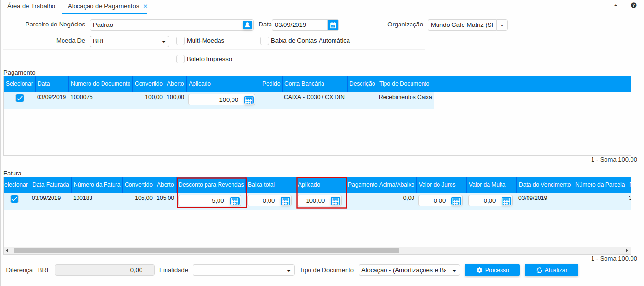Click the Parceiro de Negócios lookup icon
Image resolution: width=644 pixels, height=286 pixels.
point(247,25)
